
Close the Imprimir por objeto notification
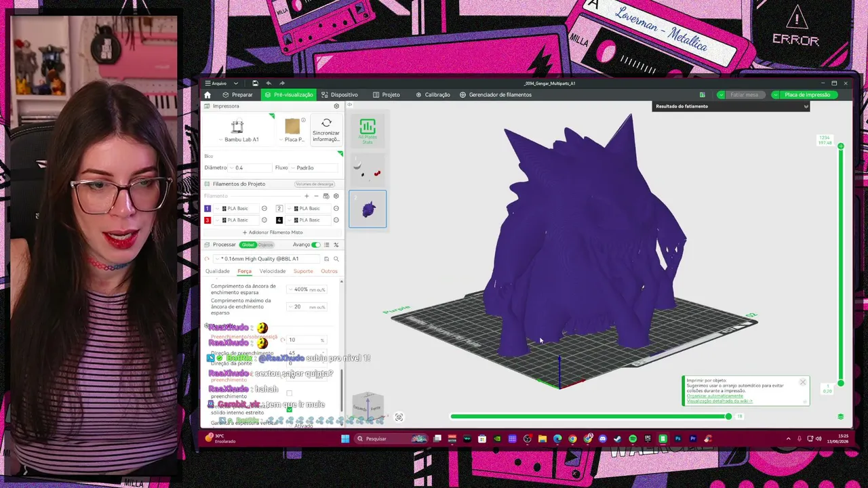click(x=803, y=382)
